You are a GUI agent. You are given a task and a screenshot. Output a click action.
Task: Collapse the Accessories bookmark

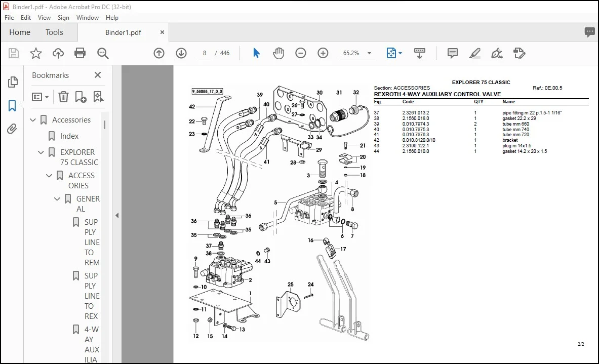tap(33, 120)
